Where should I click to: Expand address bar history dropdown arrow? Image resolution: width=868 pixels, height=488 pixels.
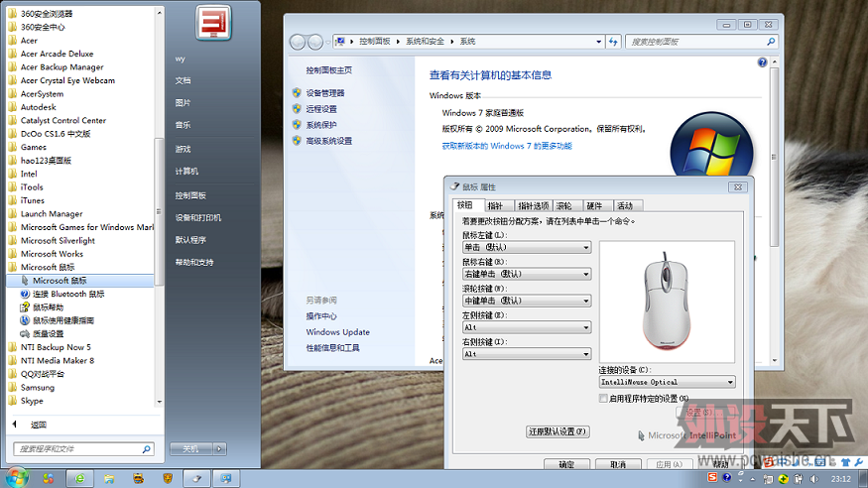pos(598,42)
